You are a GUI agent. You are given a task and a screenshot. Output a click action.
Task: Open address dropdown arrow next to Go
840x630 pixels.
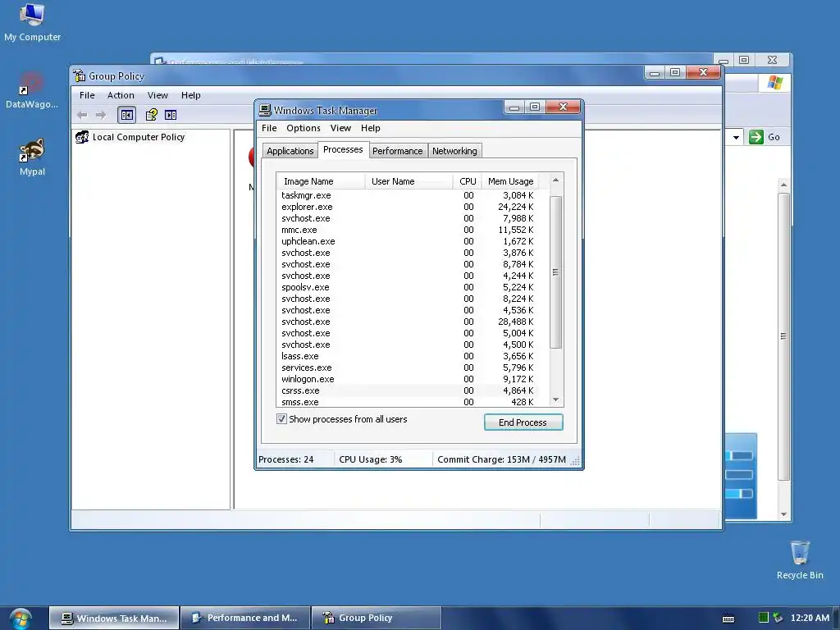[x=736, y=137]
